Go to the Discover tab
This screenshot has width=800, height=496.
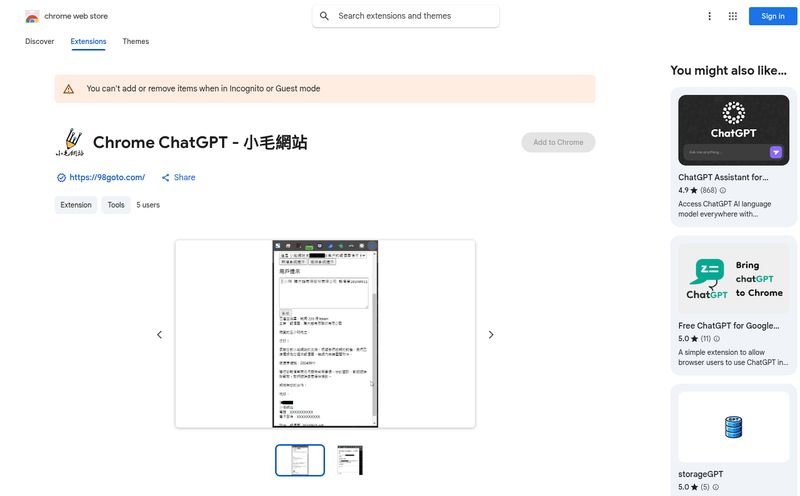click(40, 41)
